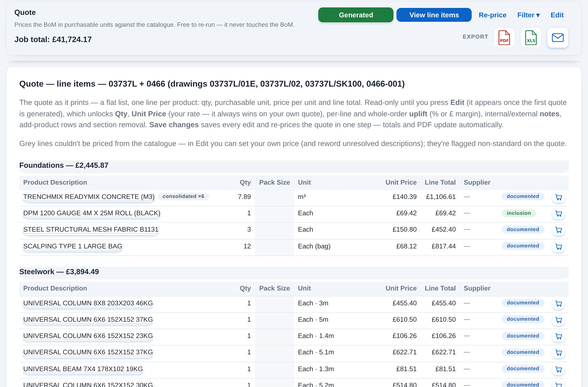Export the quote as XLS spreadsheet
588x387 pixels.
531,38
